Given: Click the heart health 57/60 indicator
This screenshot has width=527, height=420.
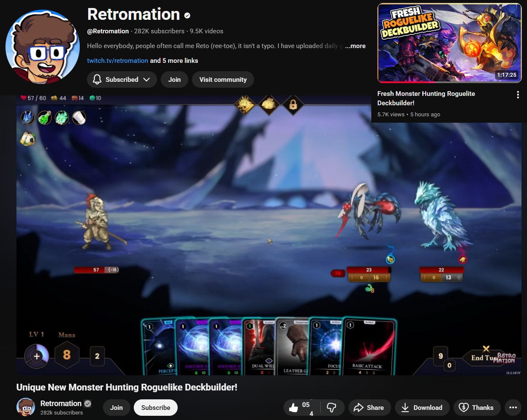Looking at the screenshot, I should pyautogui.click(x=33, y=98).
